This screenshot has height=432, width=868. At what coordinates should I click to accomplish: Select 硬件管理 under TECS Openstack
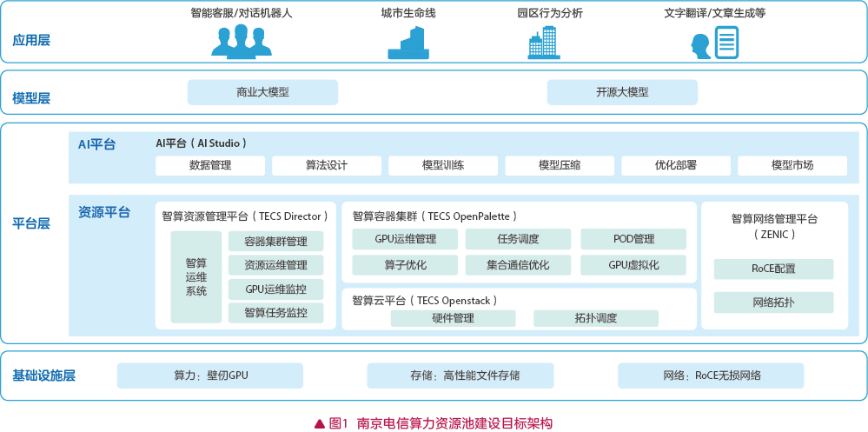click(x=453, y=318)
